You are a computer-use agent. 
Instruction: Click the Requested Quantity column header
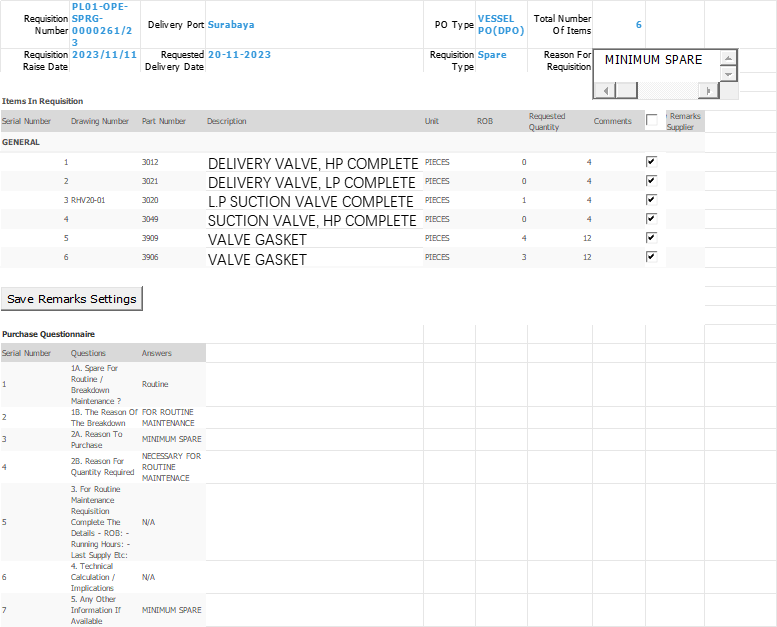pos(547,121)
